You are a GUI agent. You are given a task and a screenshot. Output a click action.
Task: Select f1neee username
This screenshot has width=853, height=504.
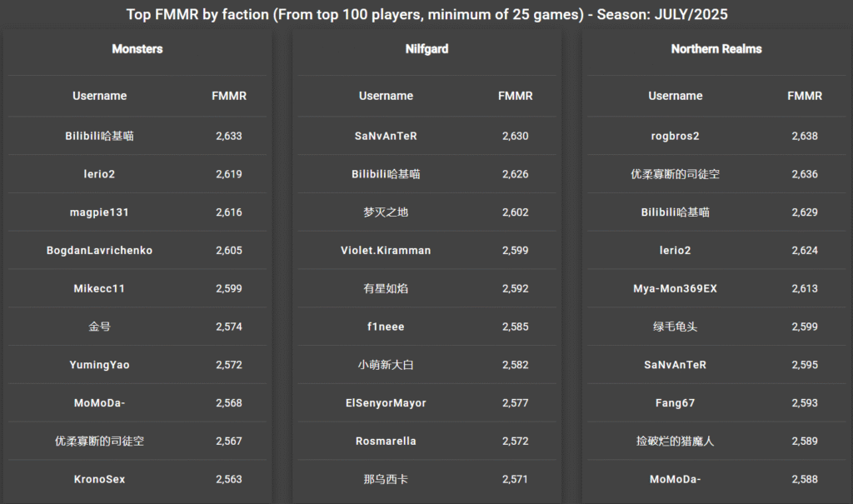coord(386,327)
